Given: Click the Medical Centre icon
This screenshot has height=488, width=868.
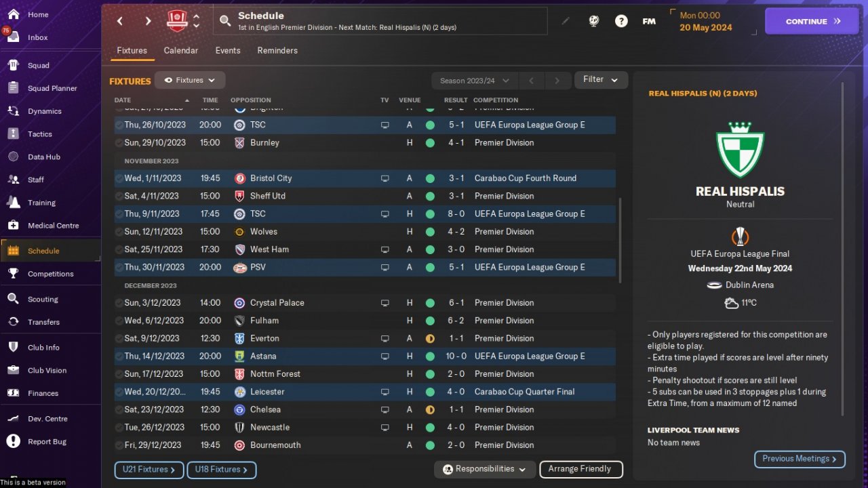Looking at the screenshot, I should tap(13, 226).
